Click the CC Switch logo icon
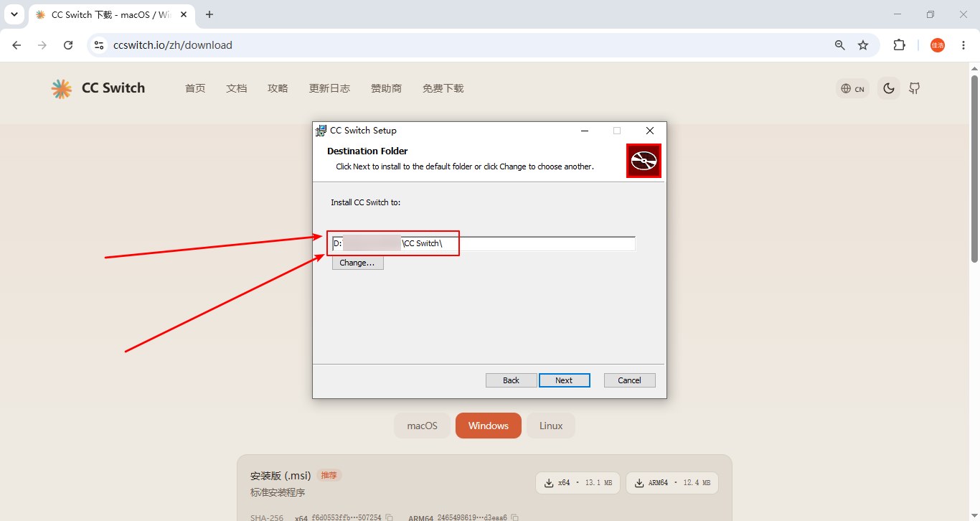 [x=62, y=88]
